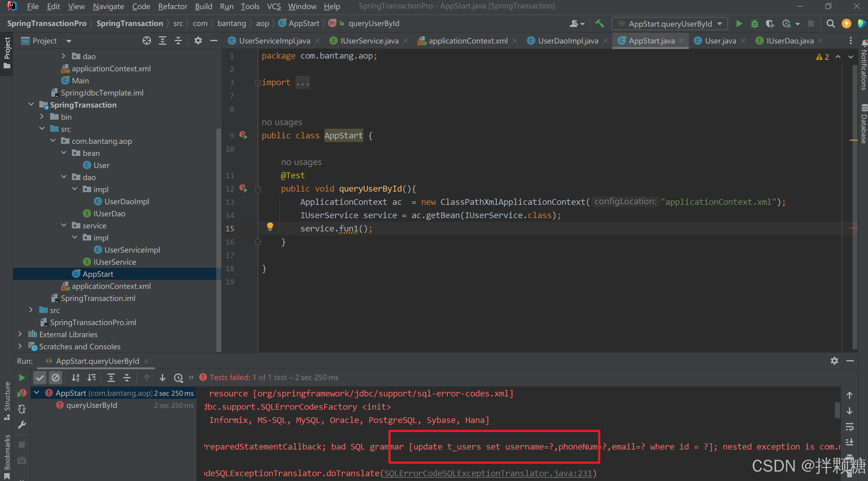Toggle Show Ignored tests button
This screenshot has height=481, width=868.
tap(56, 378)
